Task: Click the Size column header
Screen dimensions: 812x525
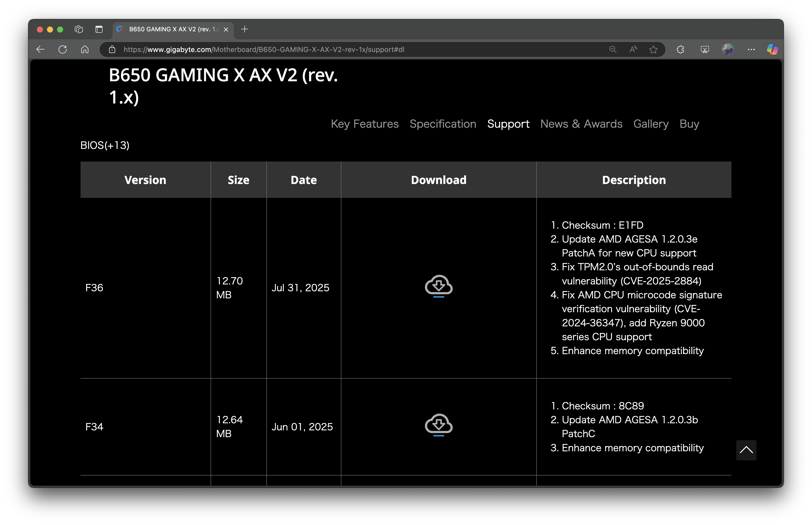Action: (x=238, y=180)
